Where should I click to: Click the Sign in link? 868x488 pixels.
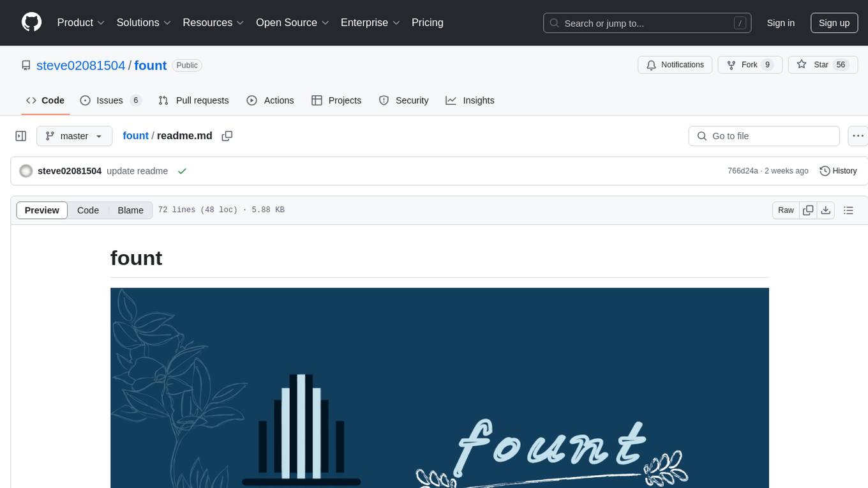pos(781,23)
